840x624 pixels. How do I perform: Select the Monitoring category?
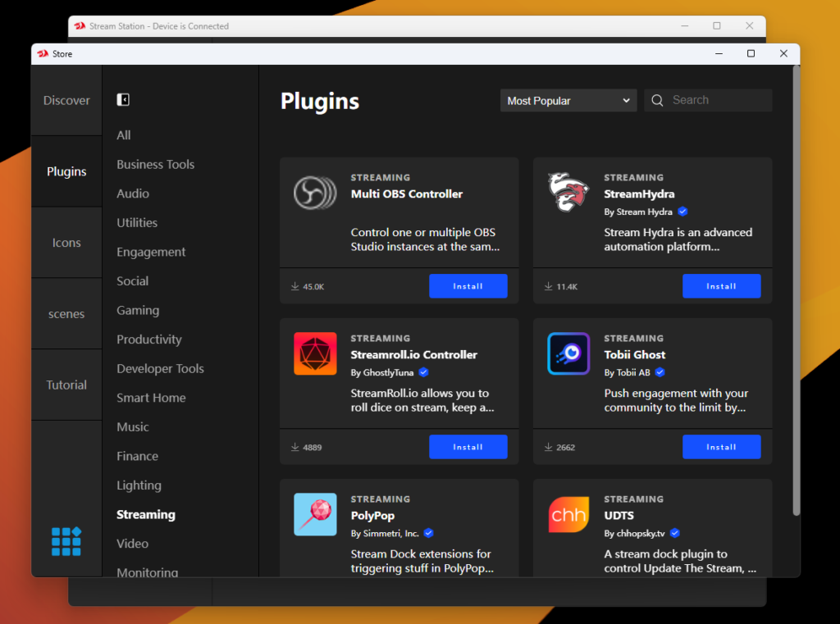point(148,572)
